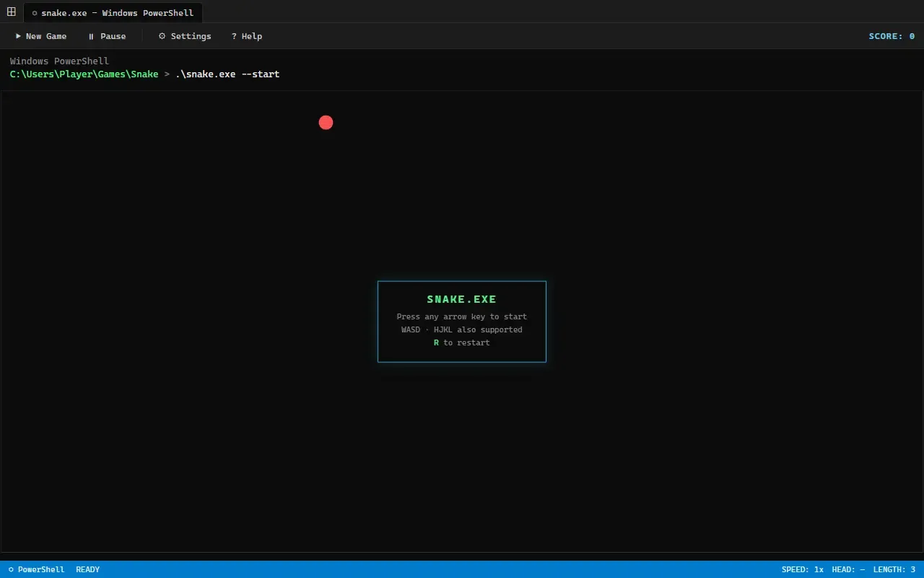Click the LENGTH: 3 status entry
The height and width of the screenshot is (578, 924).
(x=894, y=569)
